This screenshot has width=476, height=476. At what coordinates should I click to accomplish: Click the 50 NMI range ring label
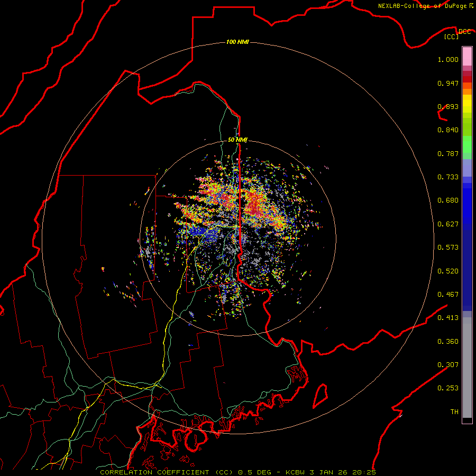point(237,140)
